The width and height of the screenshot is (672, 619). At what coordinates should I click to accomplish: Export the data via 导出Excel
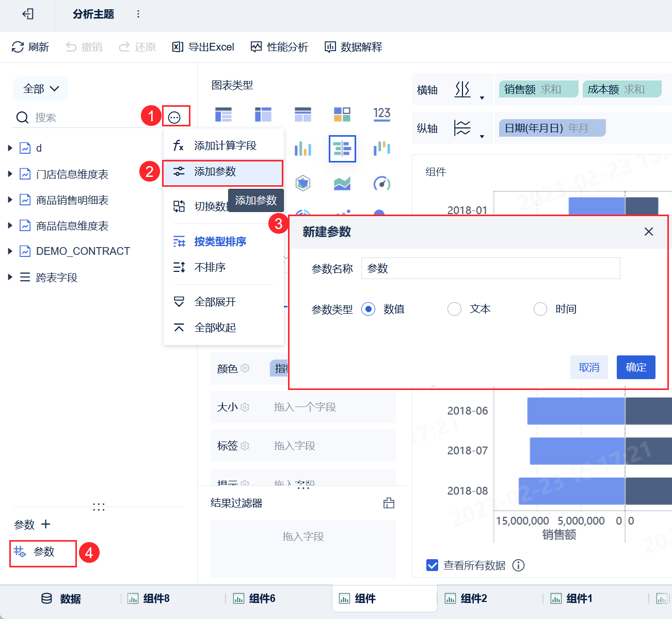point(203,47)
